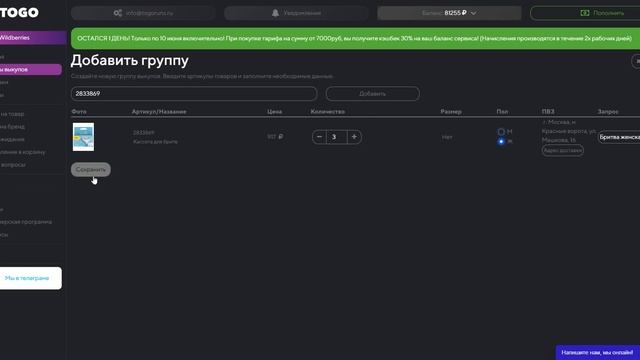This screenshot has height=360, width=640.
Task: Open the product photo thumbnail
Action: 83,137
